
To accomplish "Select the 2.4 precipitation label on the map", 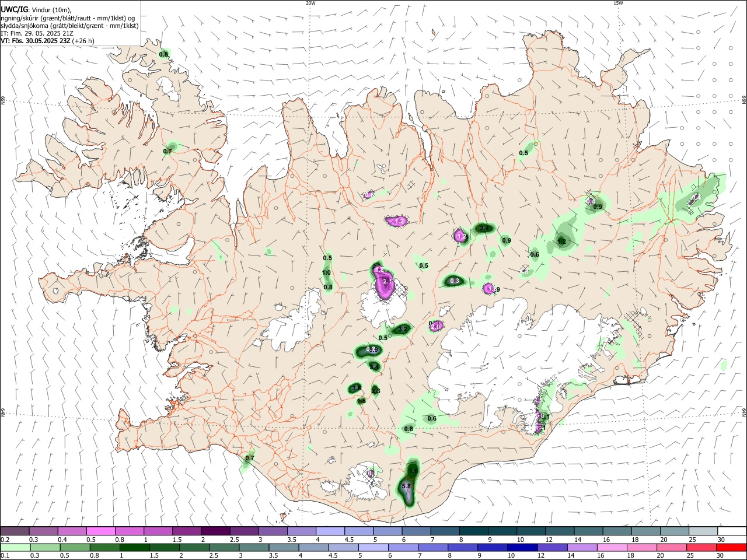I will (x=484, y=229).
